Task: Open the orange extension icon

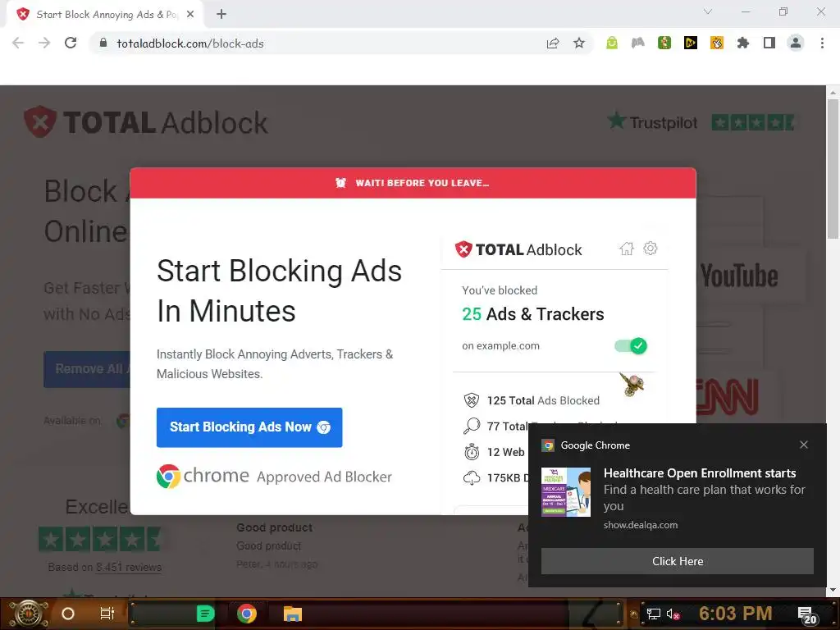Action: tap(717, 43)
